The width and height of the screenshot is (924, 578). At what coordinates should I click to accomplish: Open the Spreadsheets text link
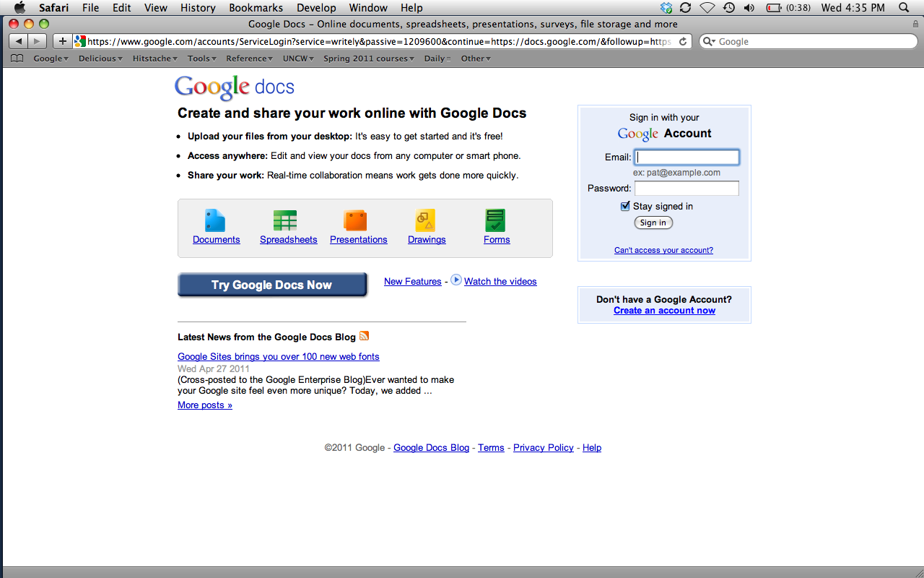coord(288,240)
